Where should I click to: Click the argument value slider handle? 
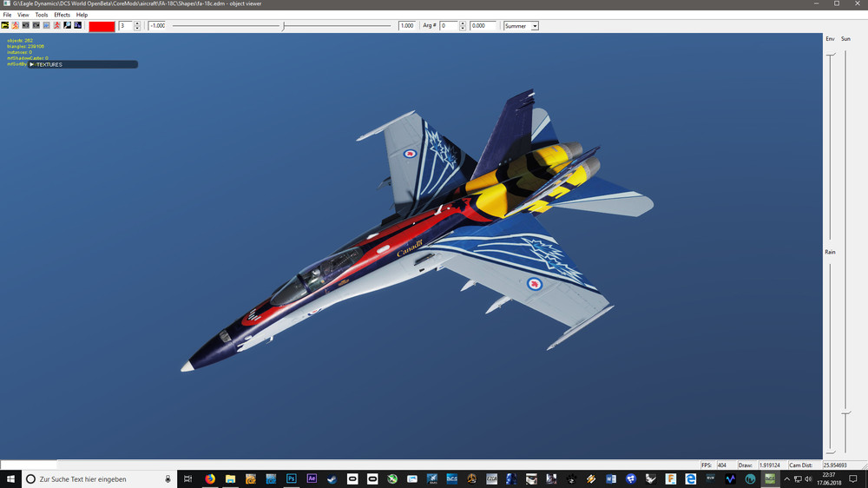pos(284,26)
